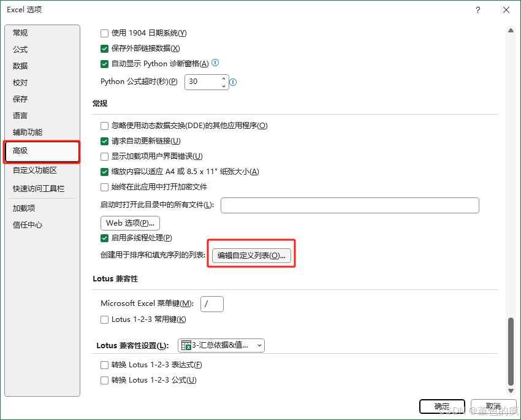Image resolution: width=521 pixels, height=420 pixels.
Task: Uncheck 缩放内容以适应 A4 纸张大小
Action: pyautogui.click(x=104, y=172)
